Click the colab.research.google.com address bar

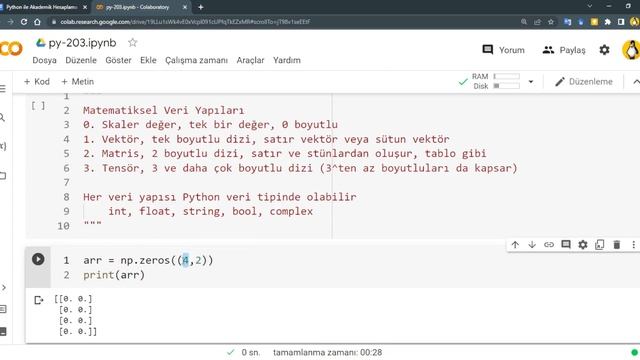(185, 22)
